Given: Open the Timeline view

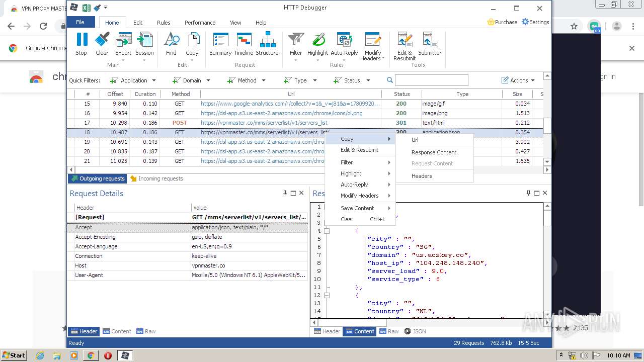Looking at the screenshot, I should click(x=244, y=44).
